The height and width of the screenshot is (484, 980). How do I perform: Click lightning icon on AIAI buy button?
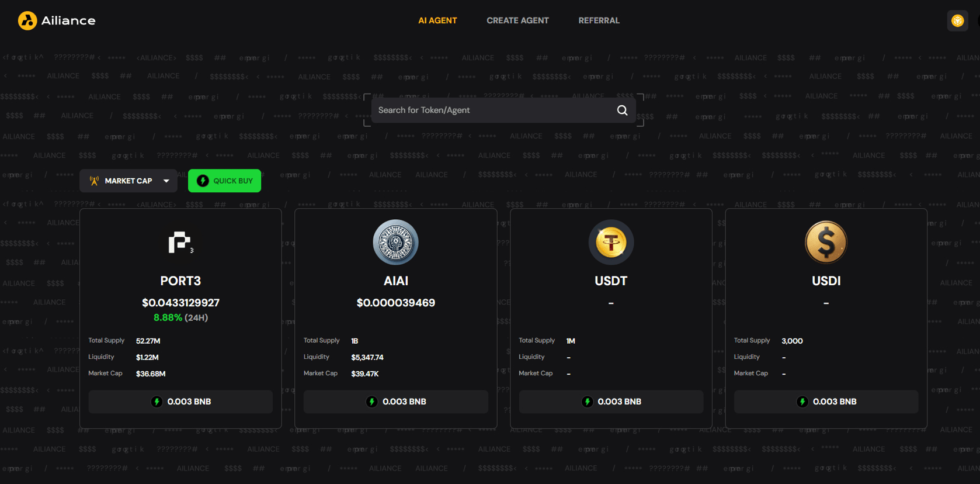coord(371,402)
